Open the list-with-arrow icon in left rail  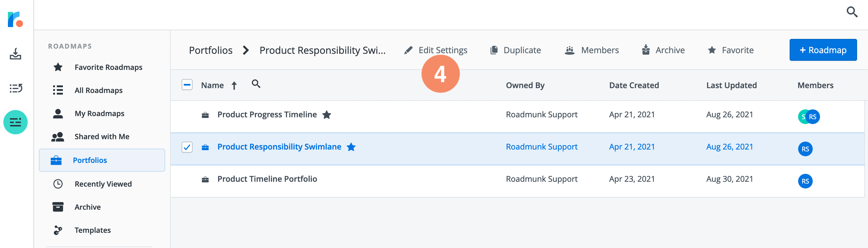[x=15, y=88]
